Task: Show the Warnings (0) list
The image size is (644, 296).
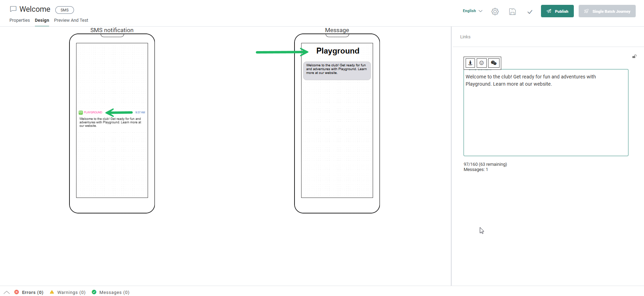Action: [71, 293]
